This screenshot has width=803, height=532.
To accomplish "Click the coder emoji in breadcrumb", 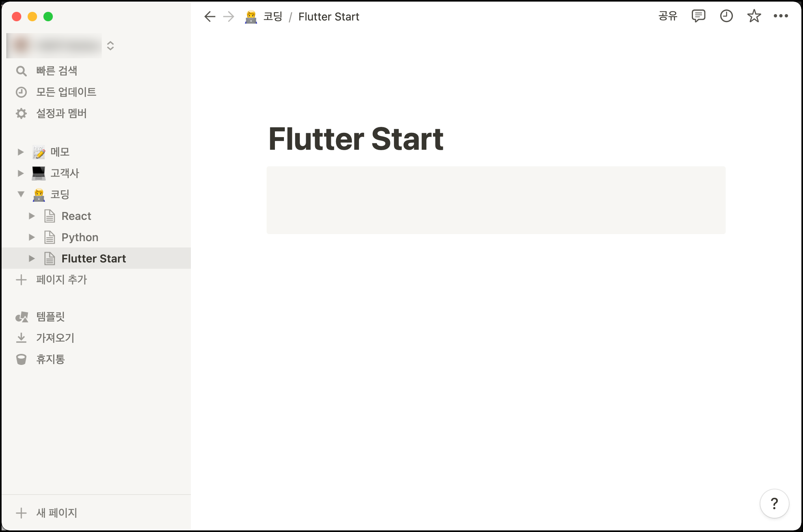I will (251, 17).
